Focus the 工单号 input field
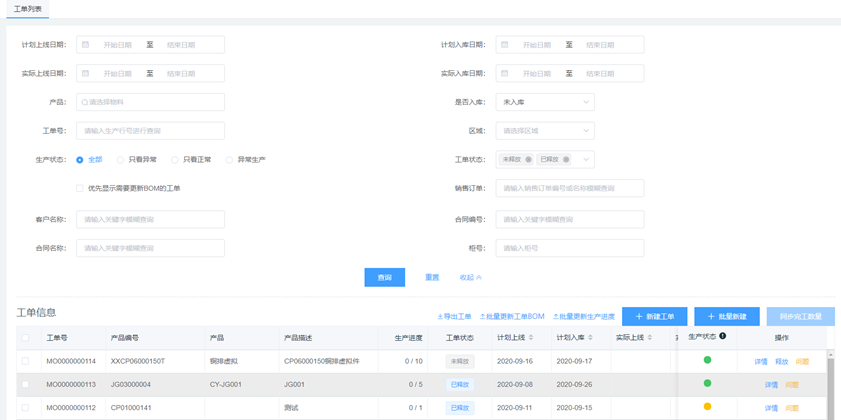 tap(150, 131)
